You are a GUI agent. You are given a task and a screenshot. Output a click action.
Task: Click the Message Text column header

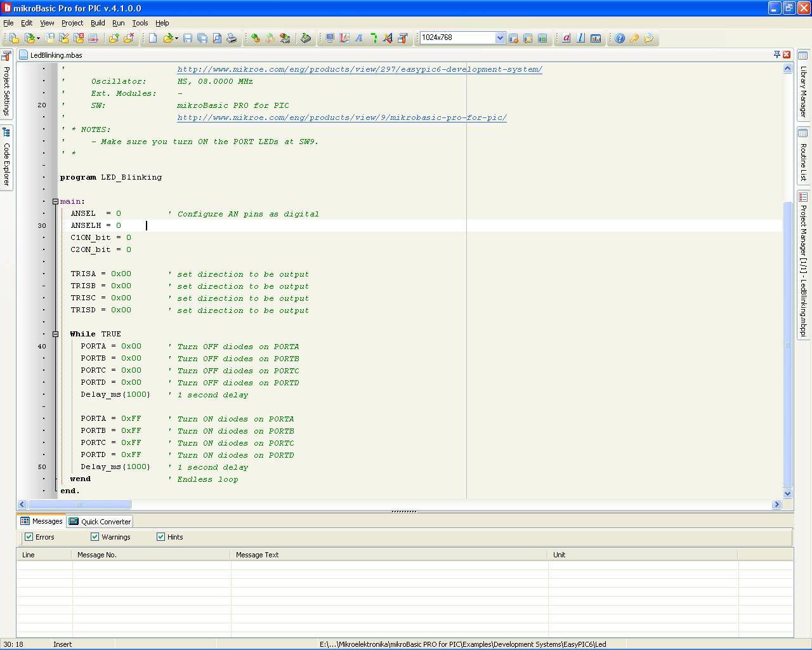[x=389, y=555]
